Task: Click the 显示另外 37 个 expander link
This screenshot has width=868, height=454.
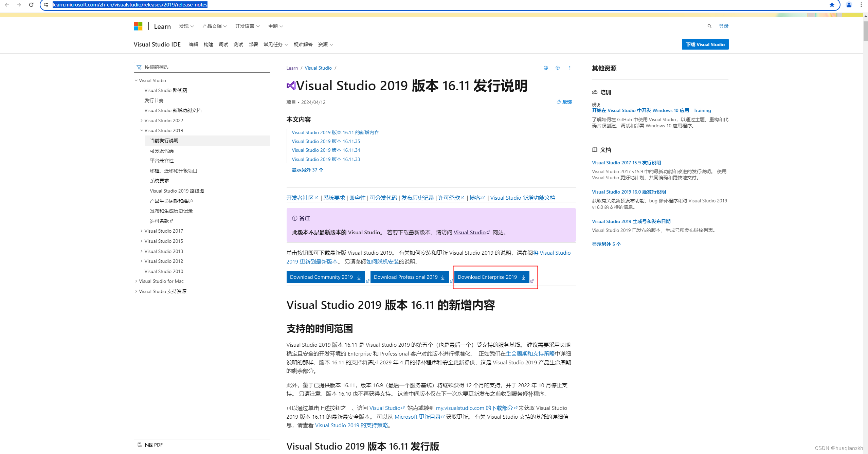Action: click(x=307, y=169)
